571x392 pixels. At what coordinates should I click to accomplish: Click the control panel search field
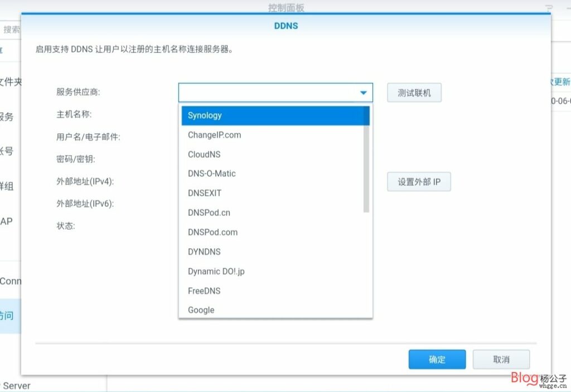pos(11,30)
